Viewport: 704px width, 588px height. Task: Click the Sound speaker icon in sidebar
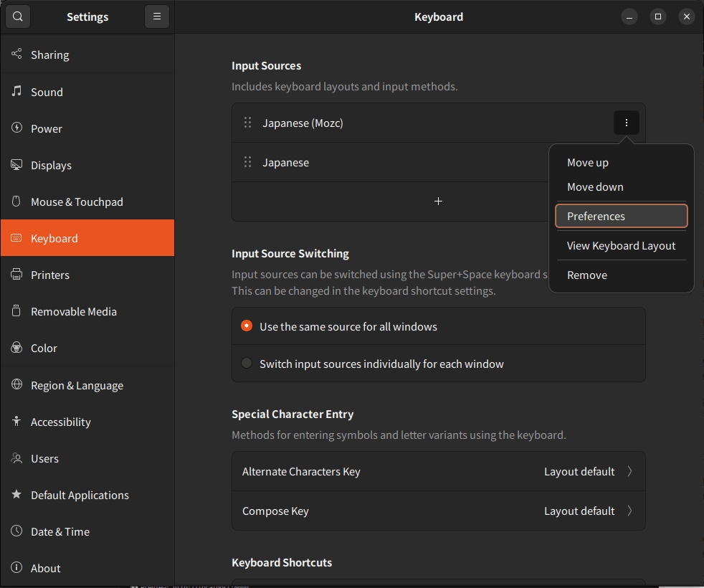coord(17,92)
